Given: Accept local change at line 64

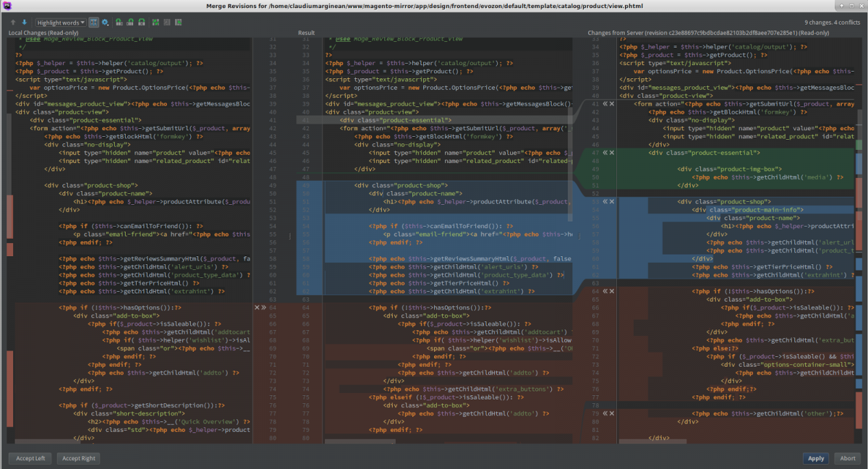Looking at the screenshot, I should click(264, 307).
